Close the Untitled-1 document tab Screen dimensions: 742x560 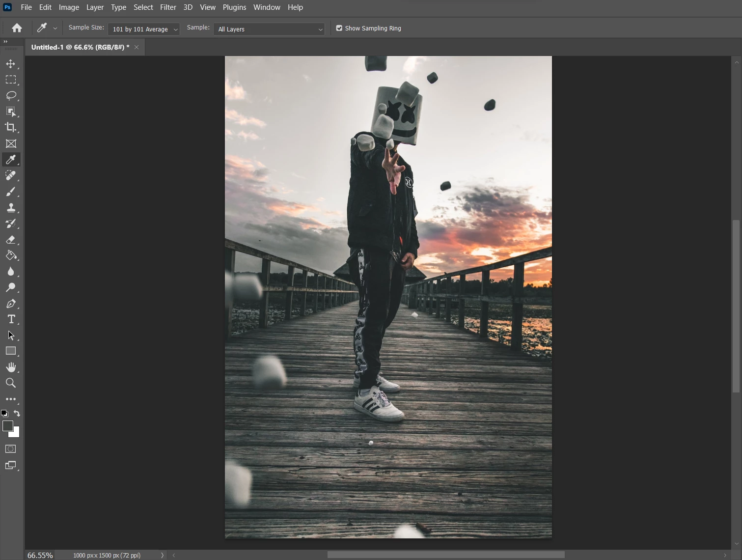pos(137,47)
